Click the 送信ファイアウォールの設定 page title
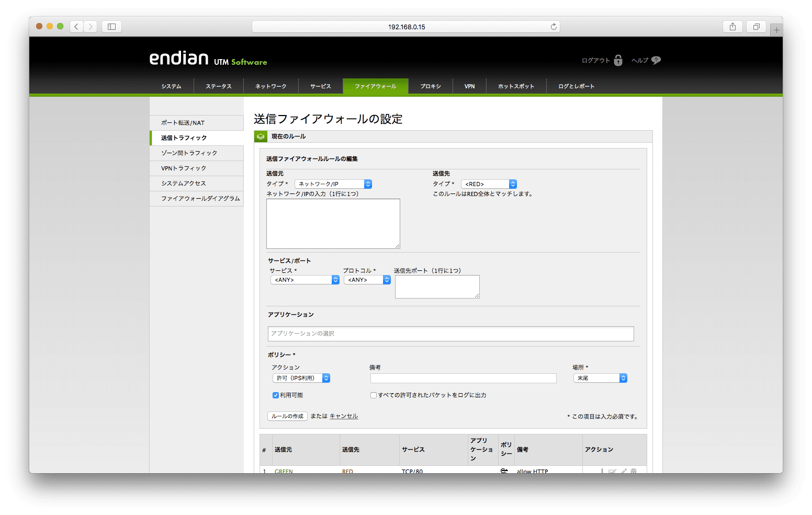The width and height of the screenshot is (812, 515). pos(328,119)
